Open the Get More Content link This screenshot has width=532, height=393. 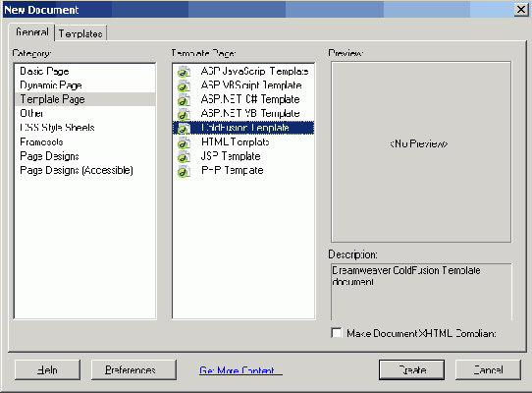point(240,370)
